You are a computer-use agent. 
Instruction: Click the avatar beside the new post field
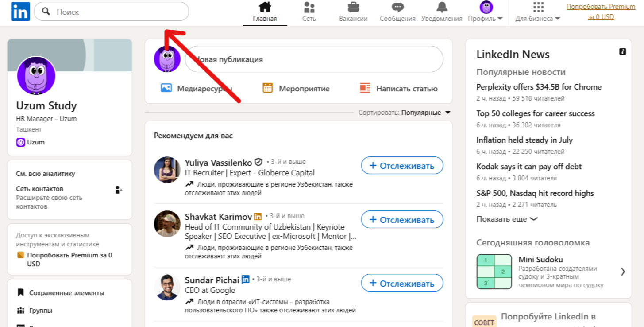[x=167, y=59]
